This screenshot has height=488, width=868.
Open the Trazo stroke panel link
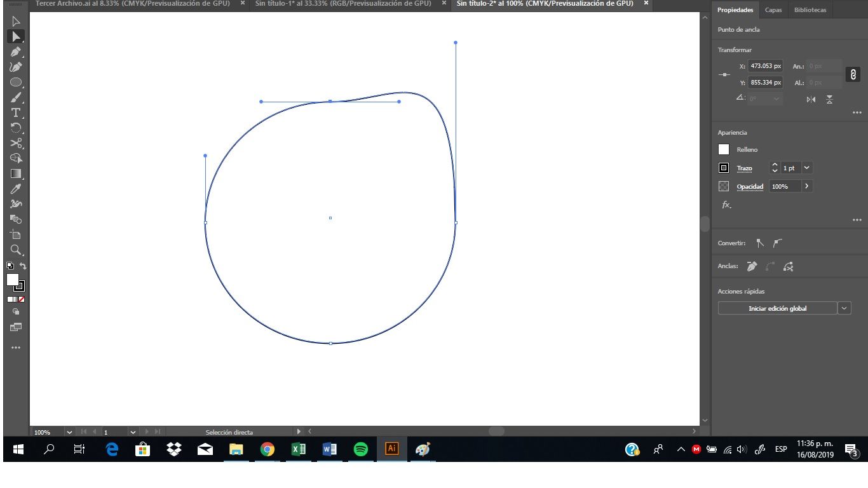pyautogui.click(x=745, y=168)
